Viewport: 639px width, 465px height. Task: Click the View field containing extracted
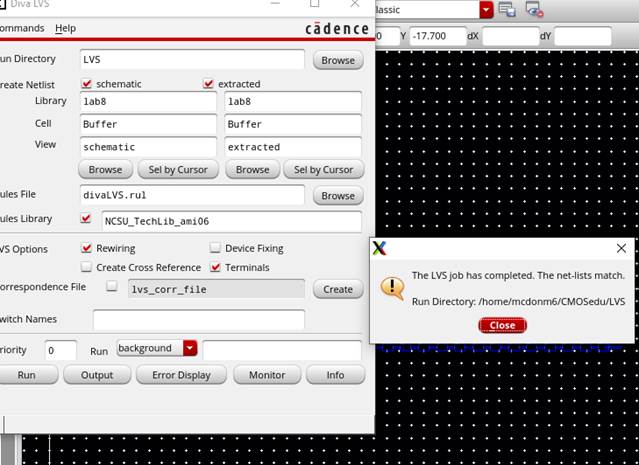[x=293, y=147]
